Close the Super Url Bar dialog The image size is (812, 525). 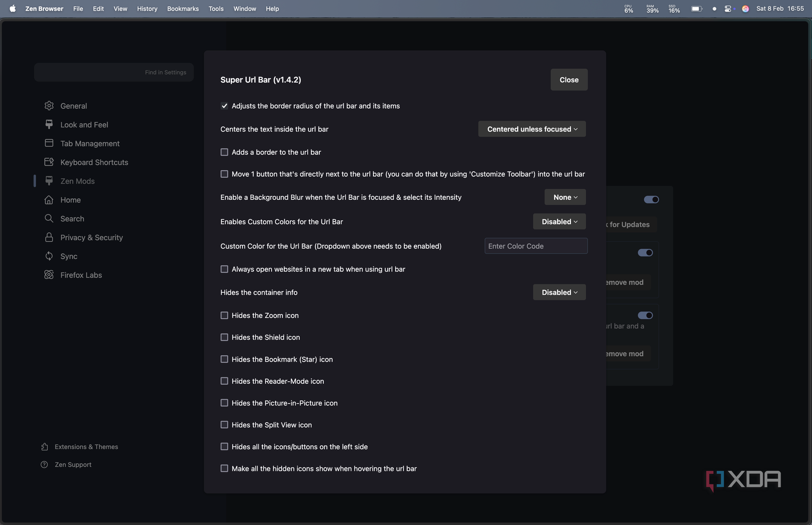click(x=569, y=80)
